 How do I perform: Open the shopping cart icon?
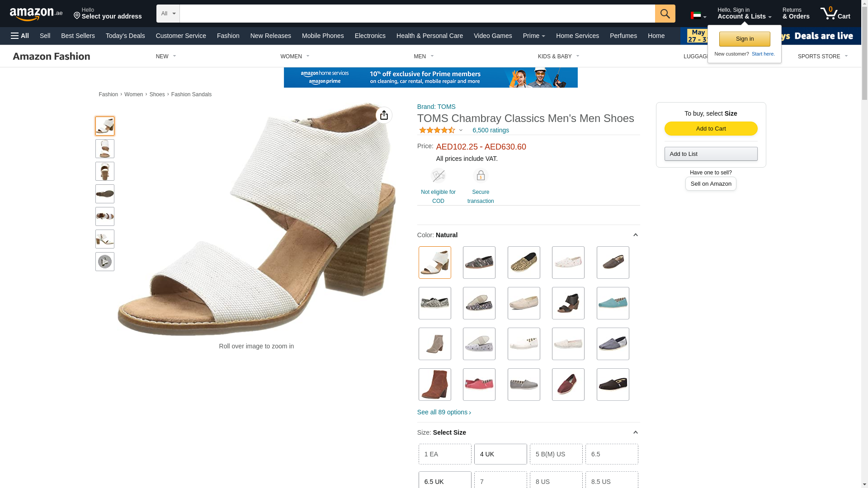point(835,14)
